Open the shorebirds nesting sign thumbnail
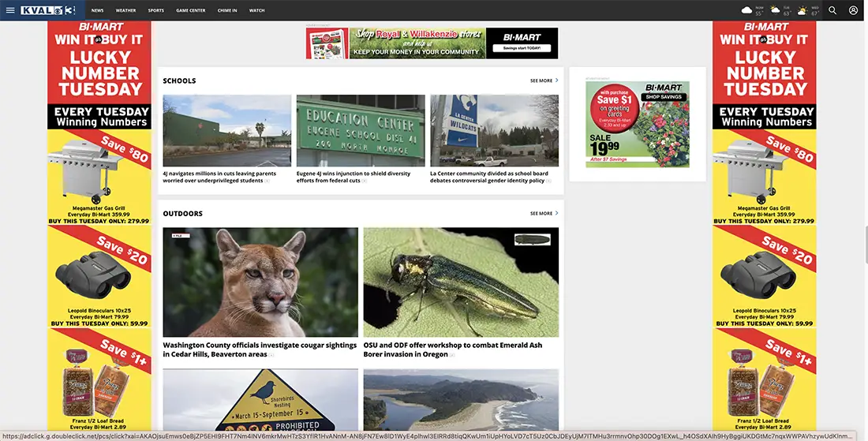868x441 pixels. [260, 400]
